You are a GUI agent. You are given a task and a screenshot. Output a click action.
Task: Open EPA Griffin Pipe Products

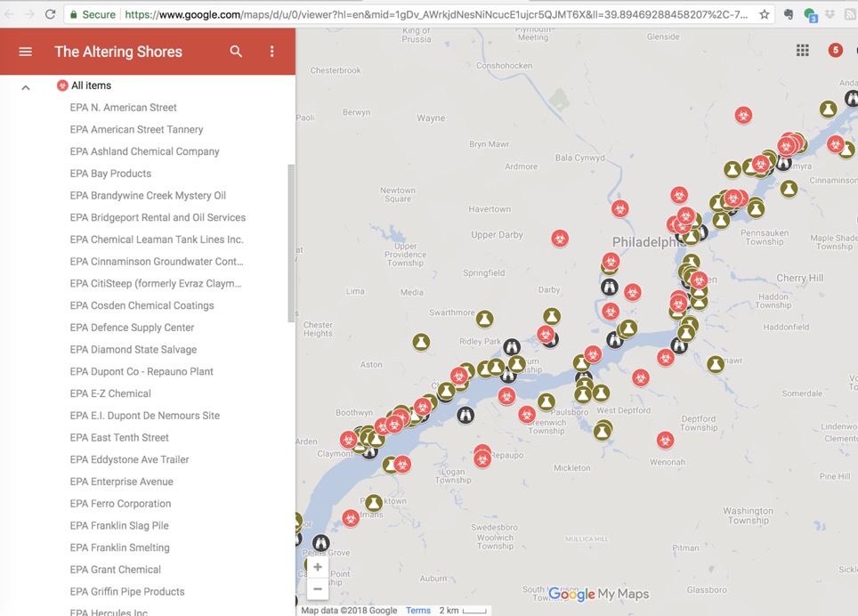pyautogui.click(x=127, y=591)
